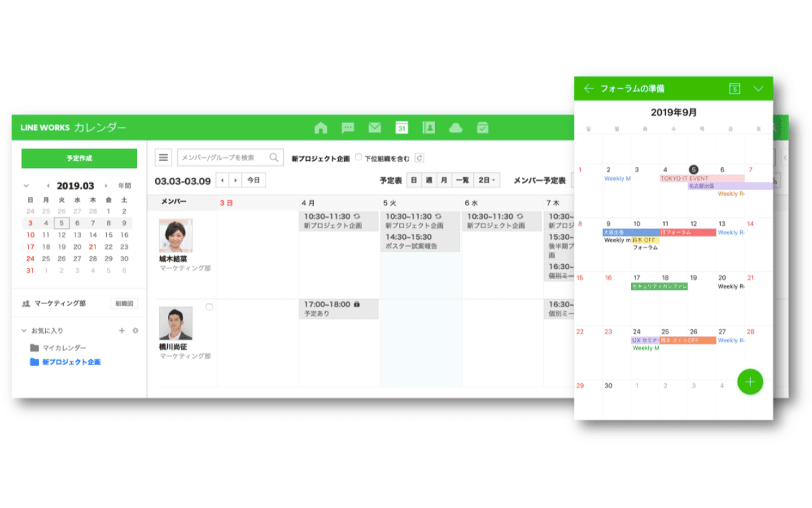Click the refresh icon next to 下位組織を含む

[x=419, y=157]
